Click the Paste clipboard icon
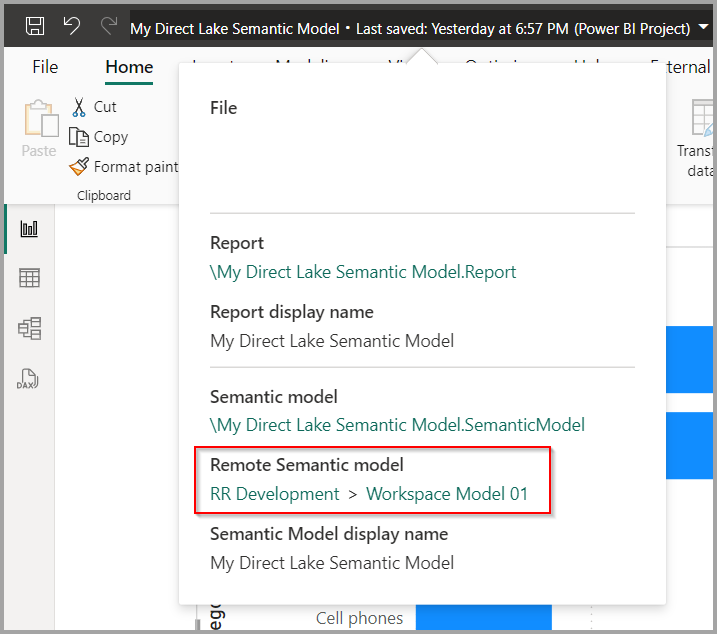Viewport: 717px width, 634px height. point(41,118)
